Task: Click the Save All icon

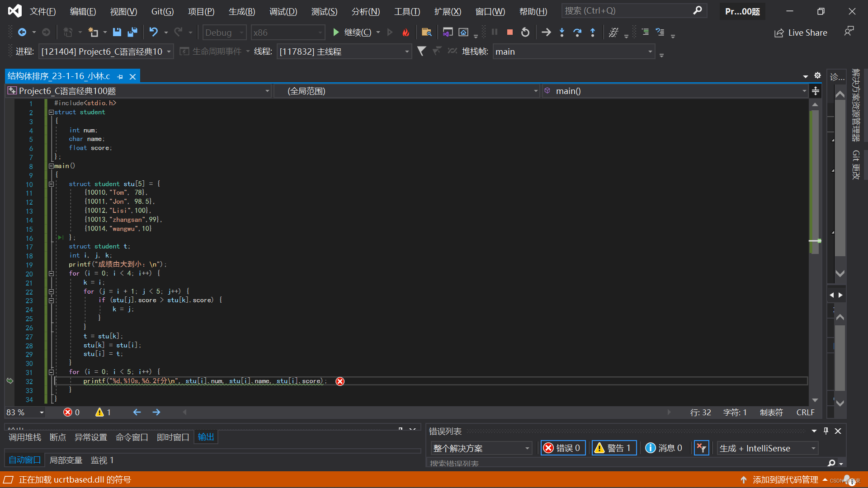Action: pyautogui.click(x=132, y=32)
